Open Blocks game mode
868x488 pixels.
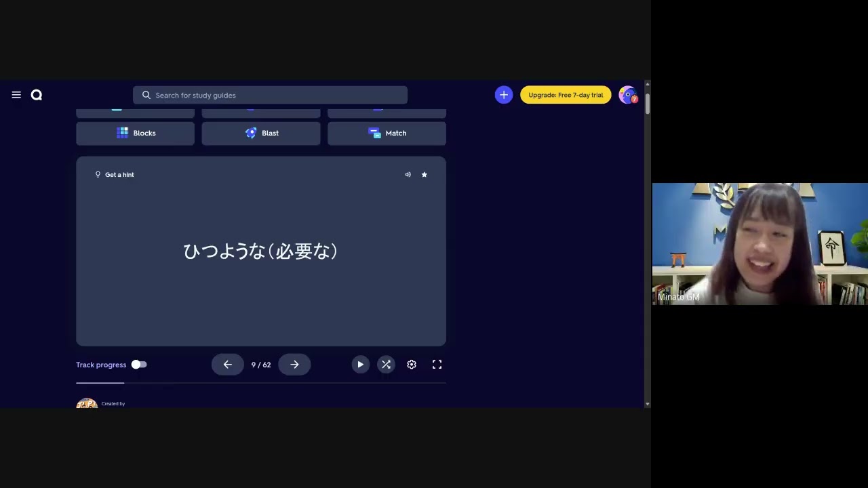point(135,134)
